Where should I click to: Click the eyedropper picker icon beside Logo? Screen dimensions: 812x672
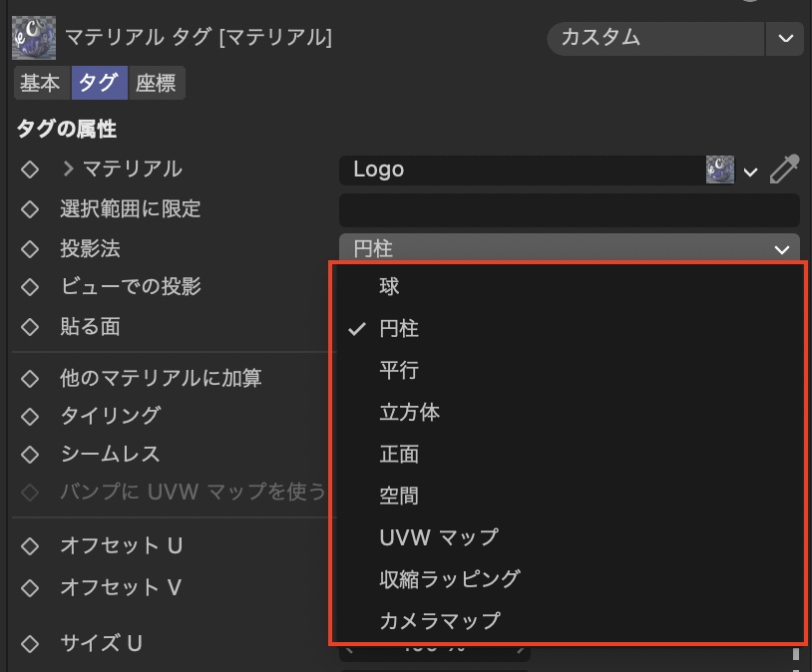pyautogui.click(x=785, y=169)
